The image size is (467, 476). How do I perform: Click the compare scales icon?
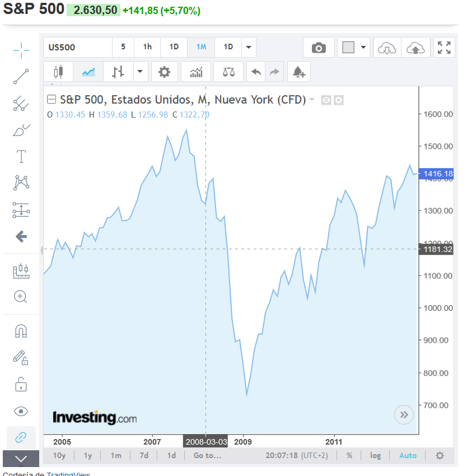(228, 72)
